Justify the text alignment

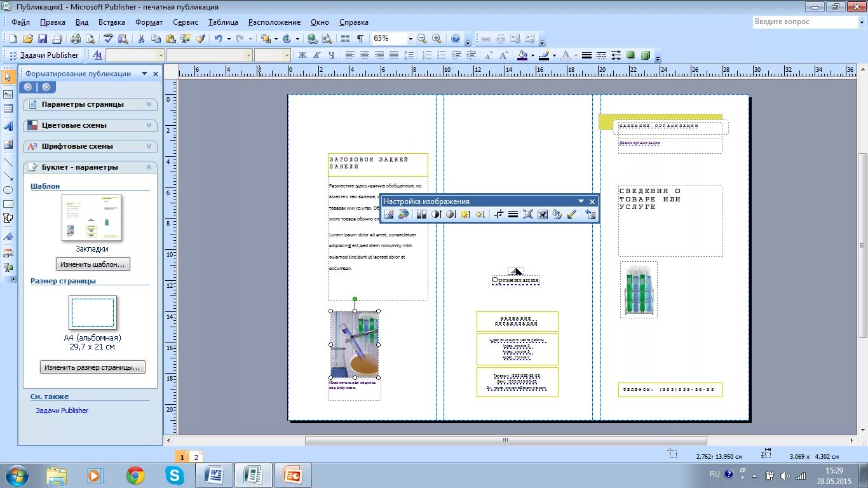pos(394,55)
